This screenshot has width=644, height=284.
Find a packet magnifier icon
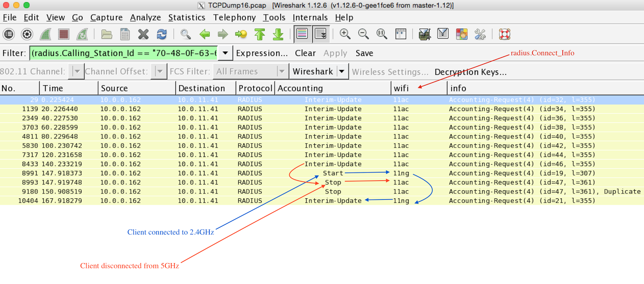coord(186,34)
